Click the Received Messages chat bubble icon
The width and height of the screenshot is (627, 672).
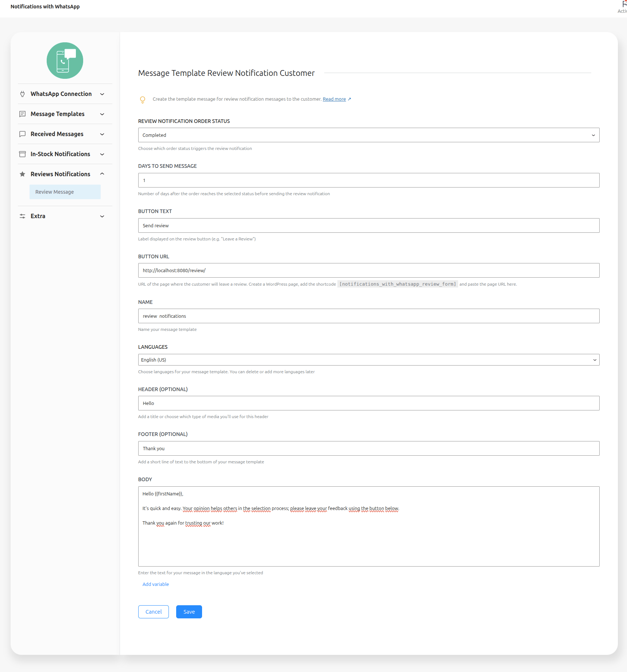point(23,134)
